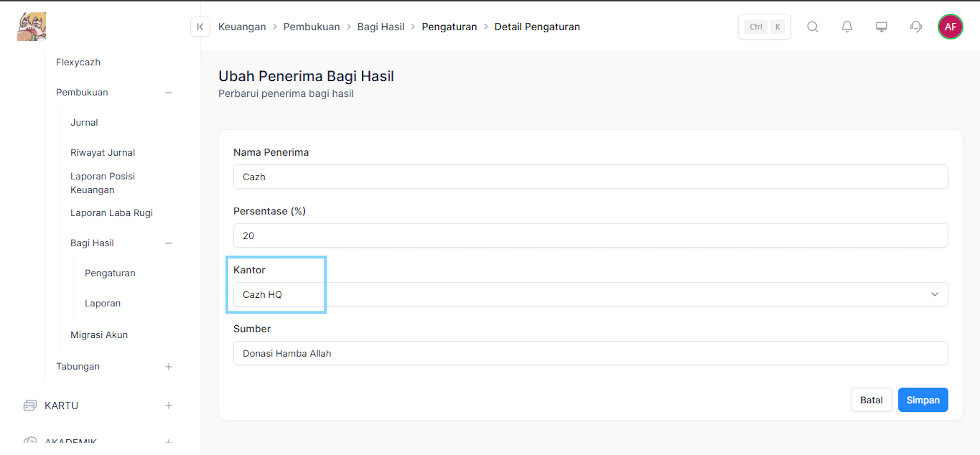Expand the KARTU menu group
This screenshot has height=455, width=980.
[x=168, y=405]
